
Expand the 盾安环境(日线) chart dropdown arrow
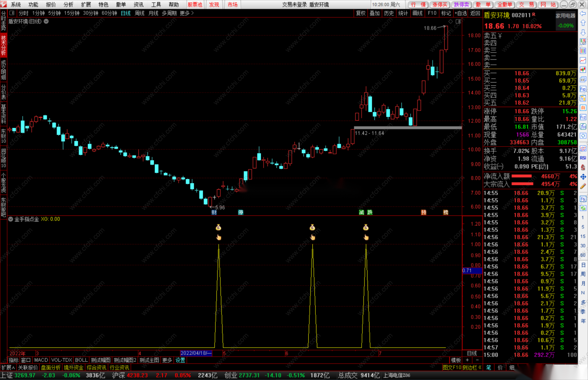coord(46,21)
